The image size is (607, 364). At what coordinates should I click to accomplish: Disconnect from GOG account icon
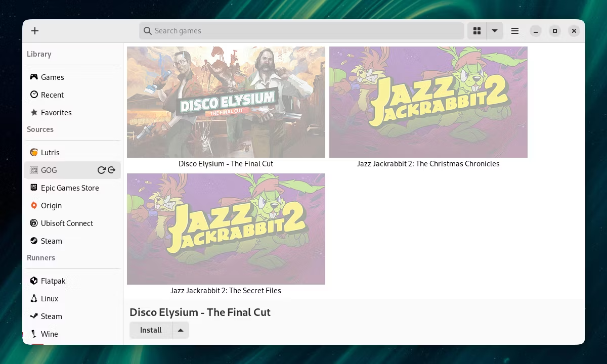[x=112, y=170]
